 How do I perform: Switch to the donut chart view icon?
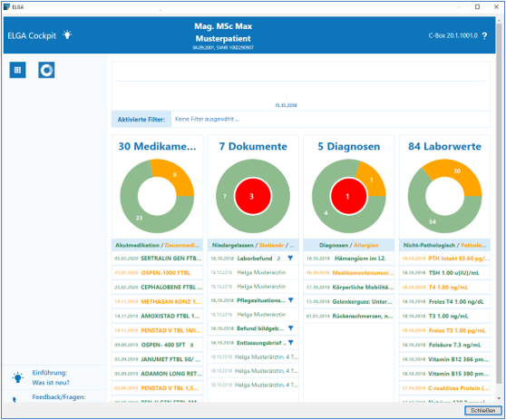coord(46,70)
